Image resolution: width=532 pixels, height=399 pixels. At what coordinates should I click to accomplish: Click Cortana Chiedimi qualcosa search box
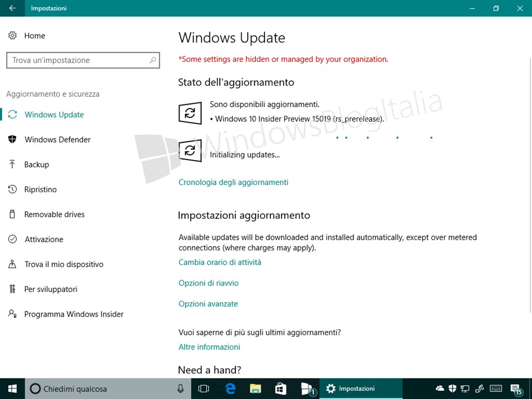[x=108, y=389]
